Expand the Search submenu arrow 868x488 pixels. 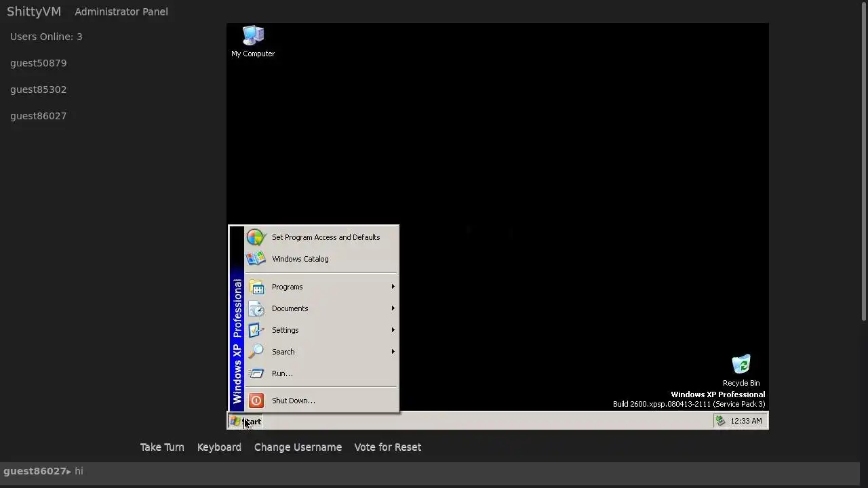click(393, 352)
